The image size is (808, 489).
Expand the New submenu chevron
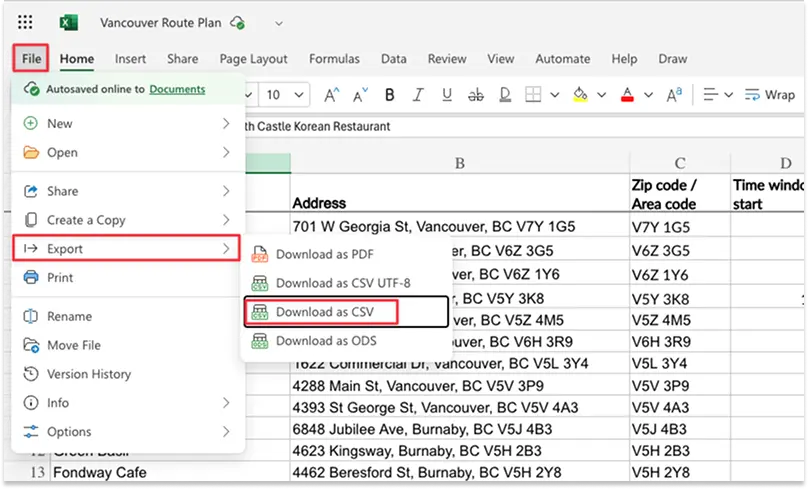tap(226, 124)
